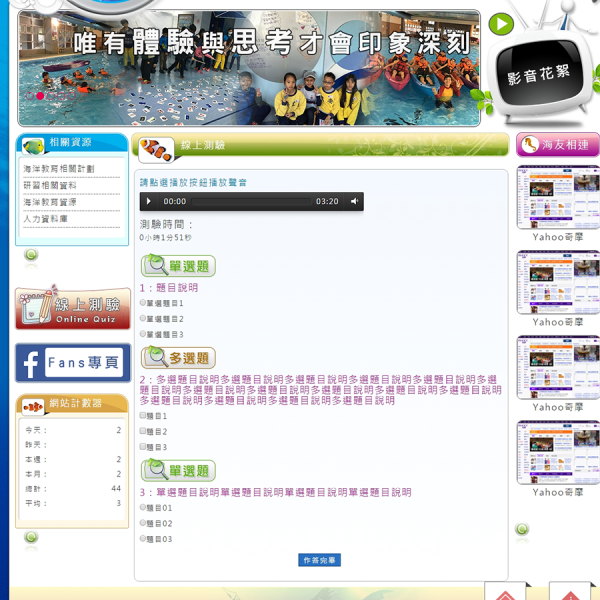This screenshot has height=600, width=600.
Task: Play the audio clip in the player
Action: 148,201
